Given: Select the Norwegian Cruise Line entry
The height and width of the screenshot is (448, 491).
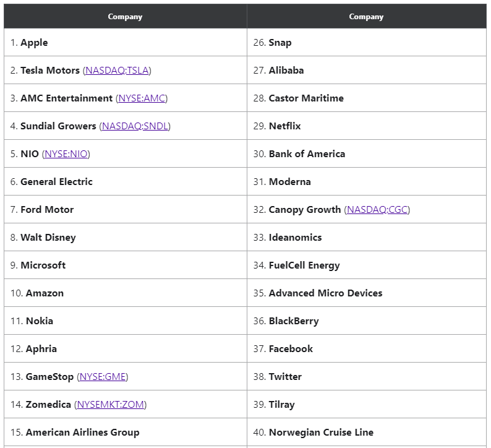Looking at the screenshot, I should tap(322, 433).
